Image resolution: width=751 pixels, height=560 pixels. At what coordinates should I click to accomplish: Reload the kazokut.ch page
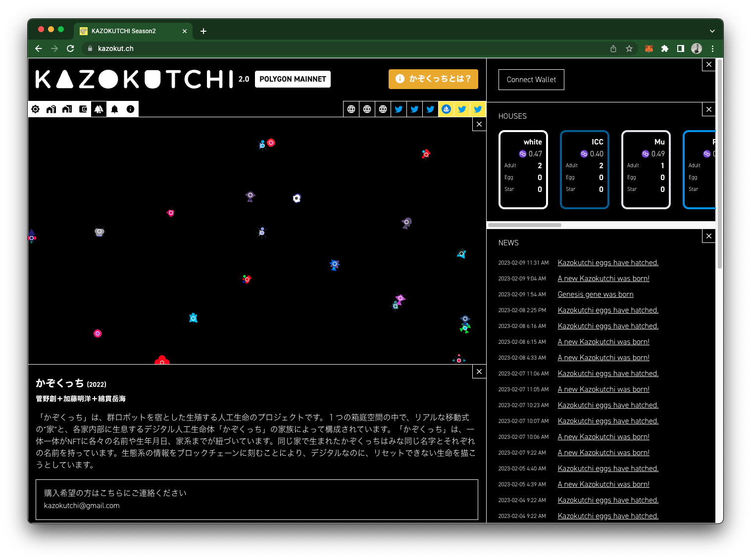point(70,48)
